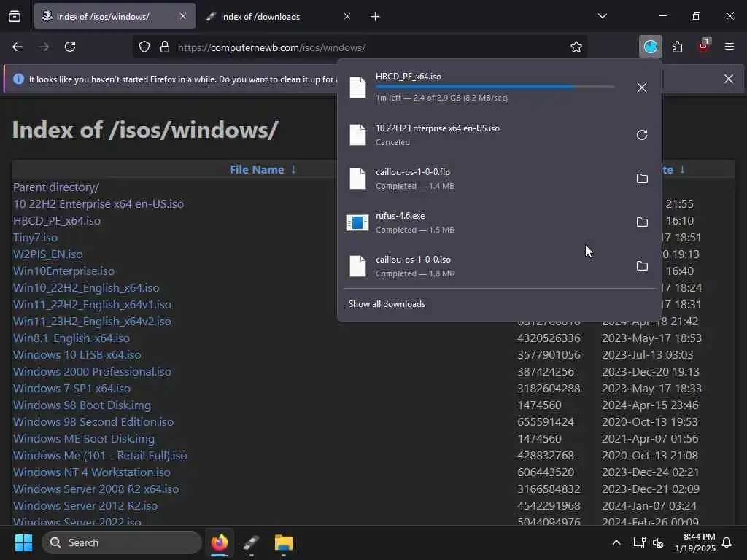Image resolution: width=747 pixels, height=560 pixels.
Task: Open the Windows Start menu
Action: (x=24, y=542)
